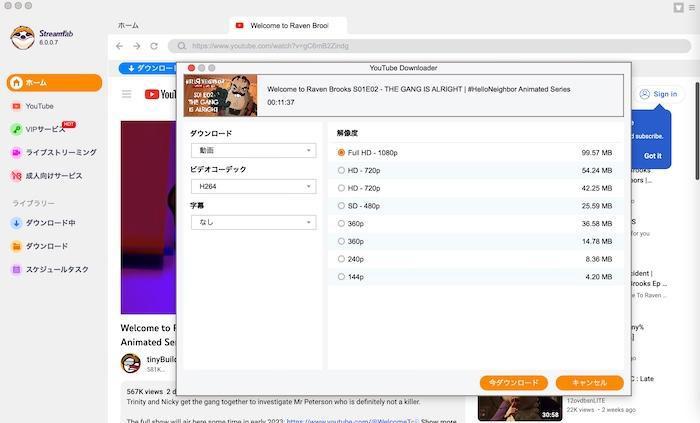Switch to the ホーム browser tab

128,25
